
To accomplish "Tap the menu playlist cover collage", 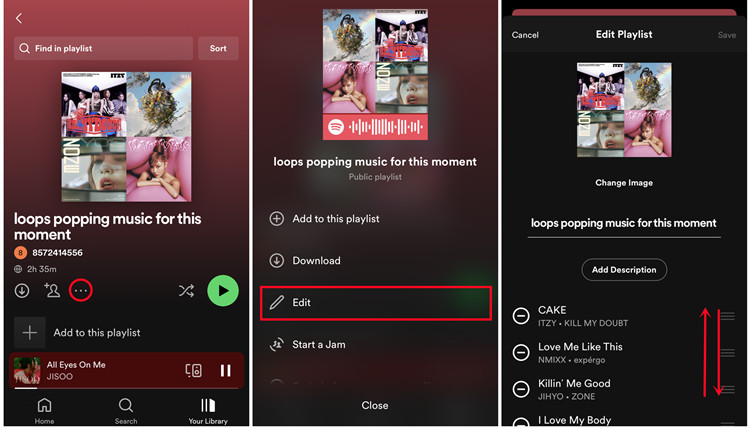I will [375, 62].
